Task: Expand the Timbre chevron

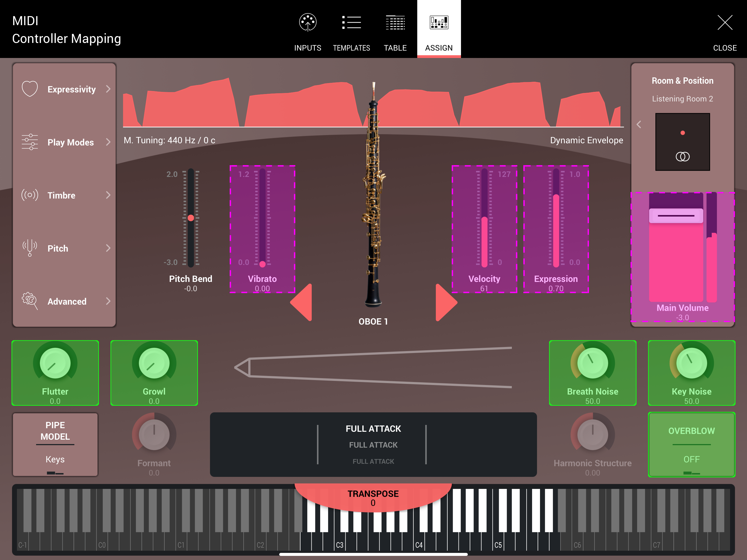Action: tap(108, 195)
